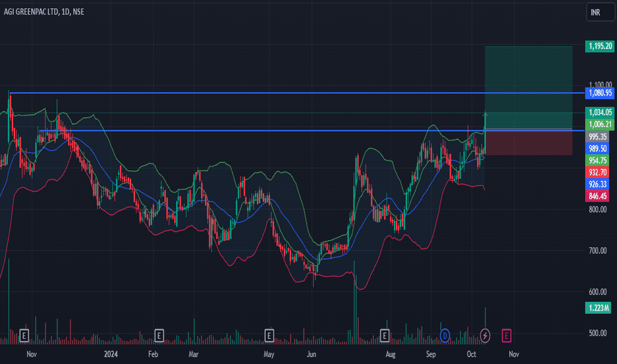Click the earnings E marker before the first Nov label
Screen dimensions: 617x364
[24, 336]
